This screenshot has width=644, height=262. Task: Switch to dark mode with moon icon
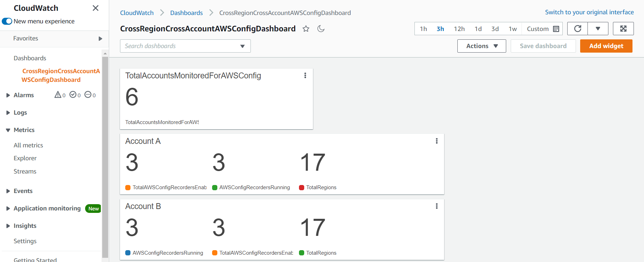pos(321,29)
